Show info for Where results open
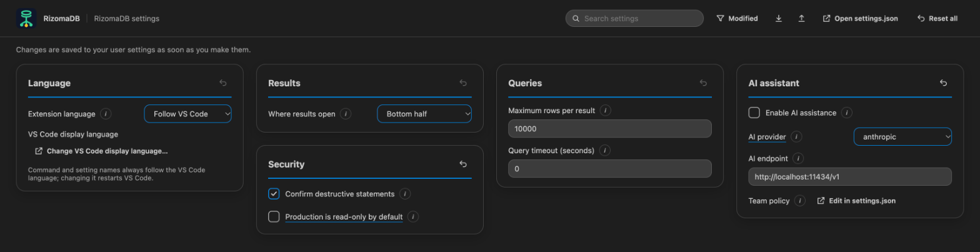The image size is (980, 252). click(x=346, y=114)
